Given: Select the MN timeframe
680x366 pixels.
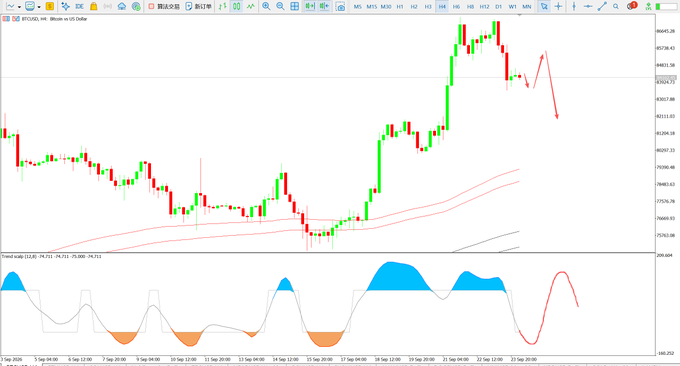Looking at the screenshot, I should coord(527,7).
